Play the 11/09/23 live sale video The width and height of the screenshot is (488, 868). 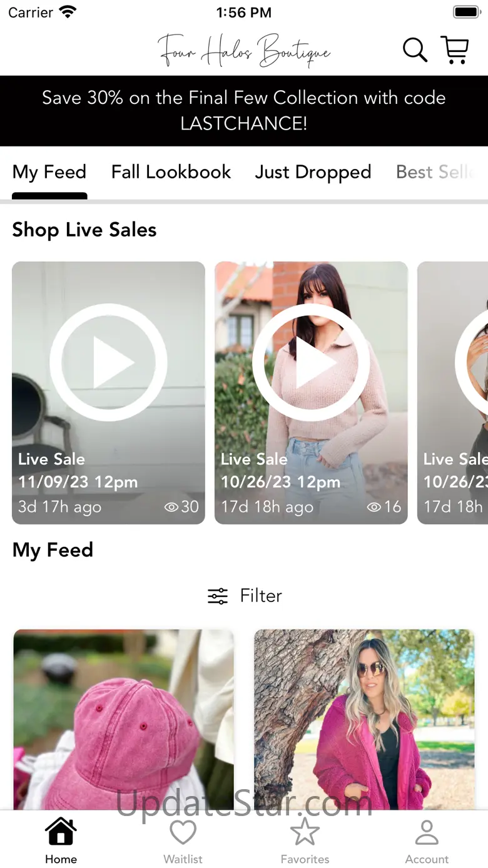coord(108,362)
